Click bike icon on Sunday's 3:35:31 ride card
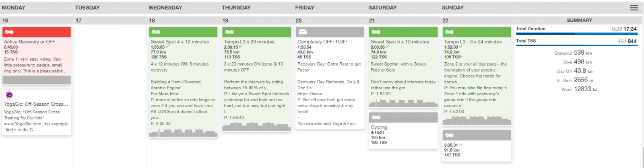Image resolution: width=644 pixels, height=168 pixels. click(450, 135)
